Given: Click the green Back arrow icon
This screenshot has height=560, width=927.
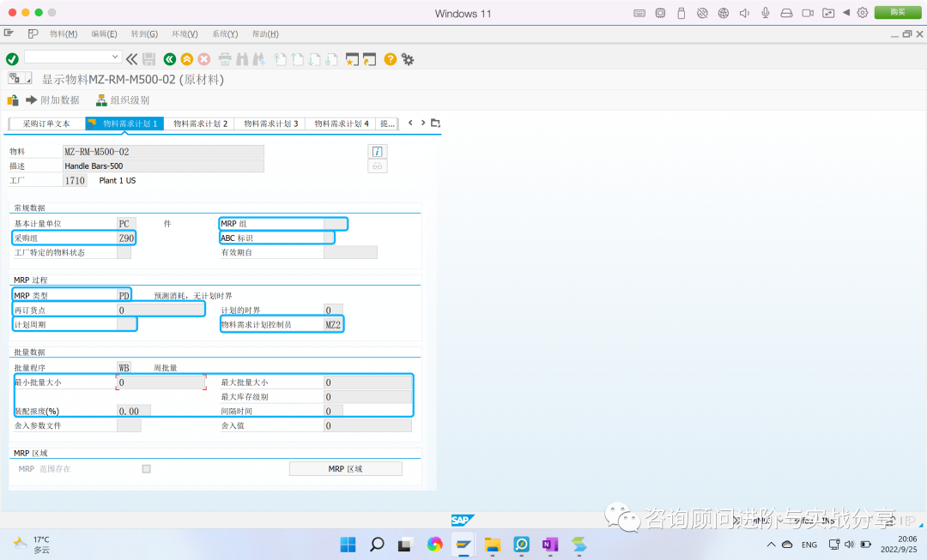Looking at the screenshot, I should coord(168,59).
